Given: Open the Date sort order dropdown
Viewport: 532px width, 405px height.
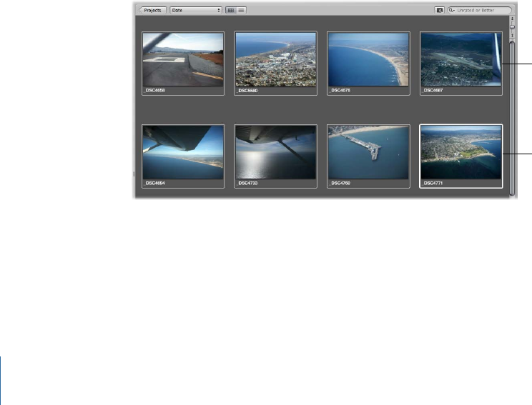Looking at the screenshot, I should pos(196,10).
